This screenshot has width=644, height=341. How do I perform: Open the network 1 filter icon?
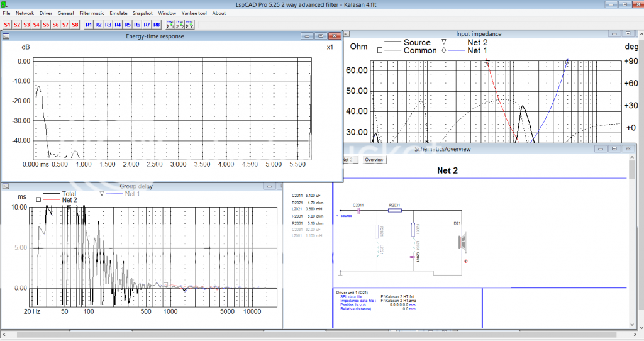coord(170,25)
